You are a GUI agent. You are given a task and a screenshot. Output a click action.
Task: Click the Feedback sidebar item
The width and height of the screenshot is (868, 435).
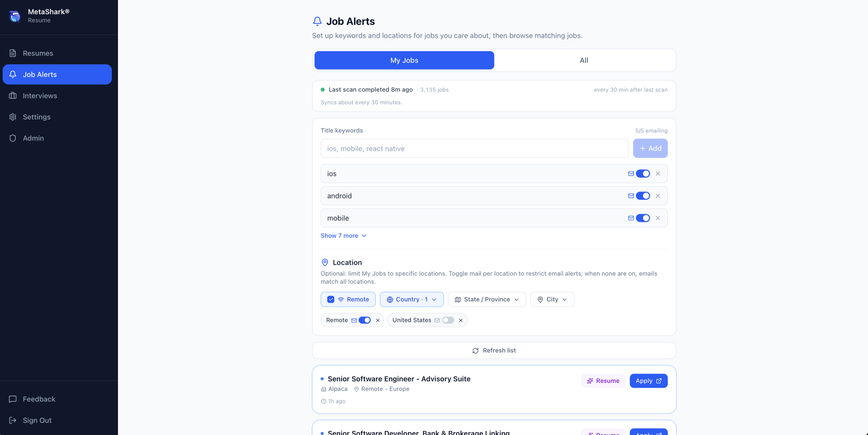pos(57,399)
